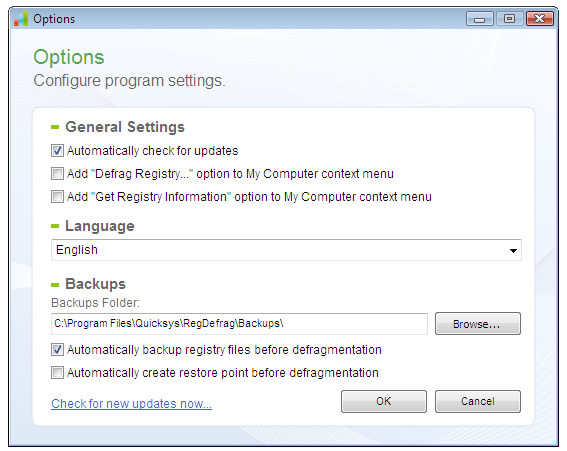Minimize the Options window
The height and width of the screenshot is (451, 567).
pyautogui.click(x=479, y=18)
